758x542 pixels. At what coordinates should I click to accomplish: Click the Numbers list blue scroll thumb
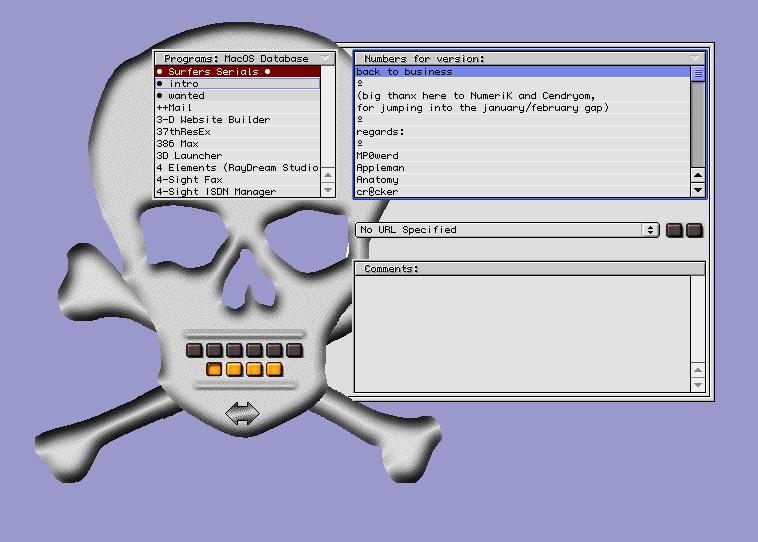tap(698, 73)
